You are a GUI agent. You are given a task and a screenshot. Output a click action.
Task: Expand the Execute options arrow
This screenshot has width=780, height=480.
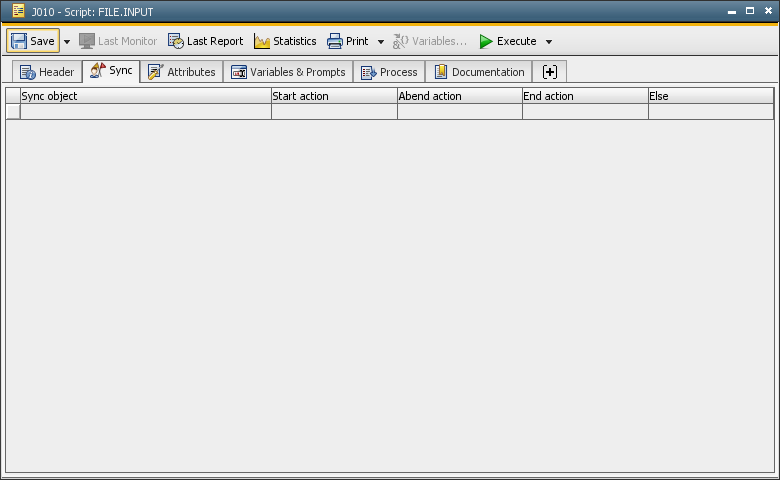tap(549, 42)
